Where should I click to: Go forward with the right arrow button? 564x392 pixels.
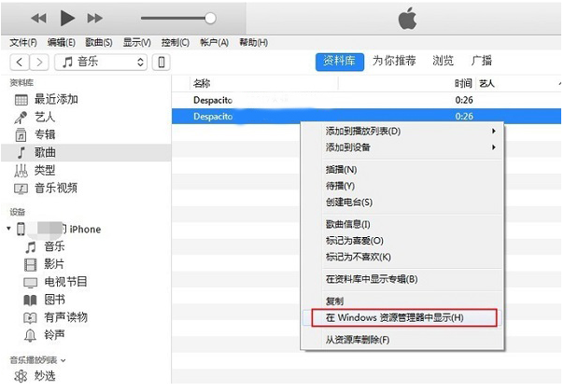(39, 63)
